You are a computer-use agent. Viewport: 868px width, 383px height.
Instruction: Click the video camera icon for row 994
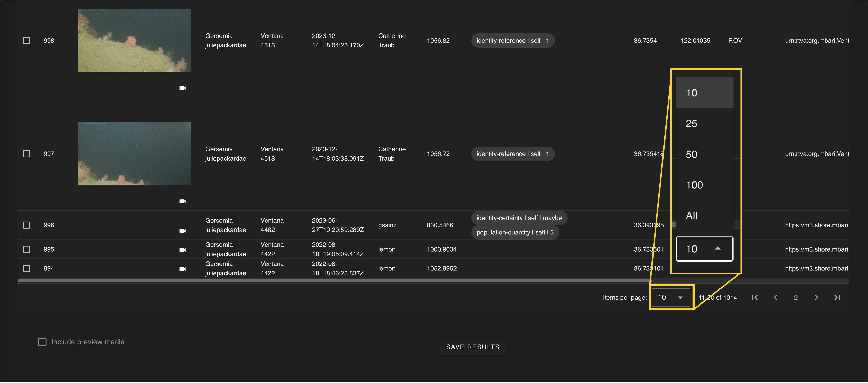click(182, 269)
